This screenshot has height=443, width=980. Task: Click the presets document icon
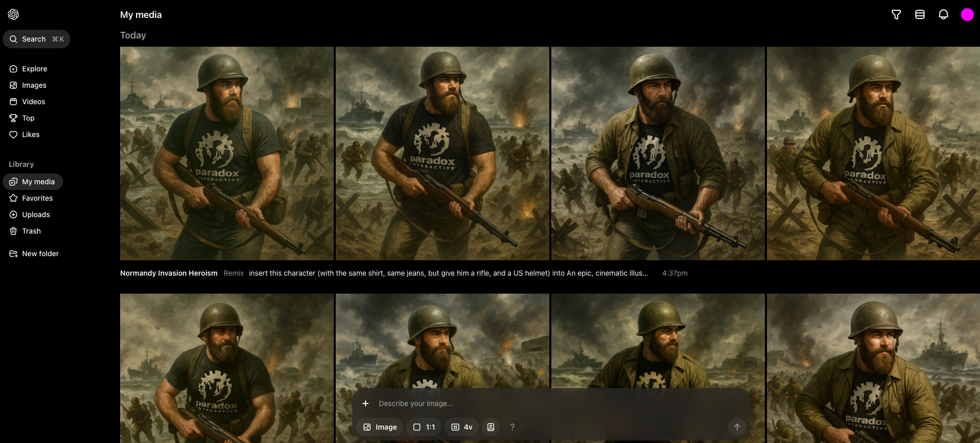point(491,427)
